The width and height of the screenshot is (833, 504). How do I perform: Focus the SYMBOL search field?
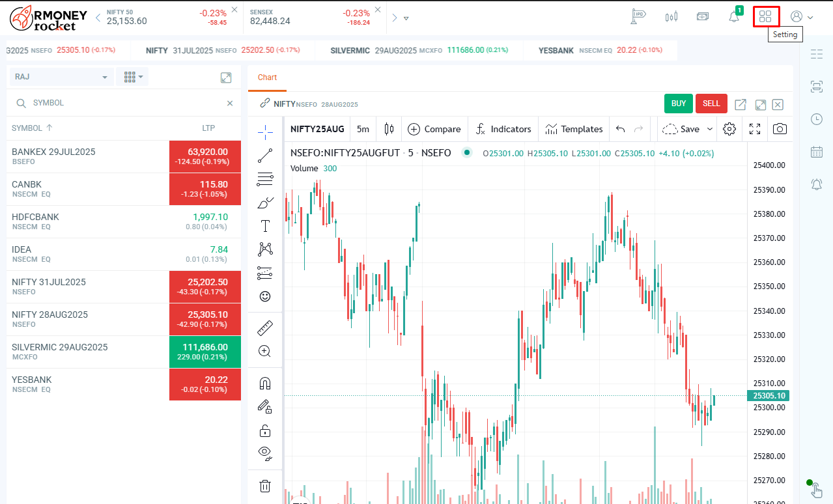pyautogui.click(x=124, y=103)
